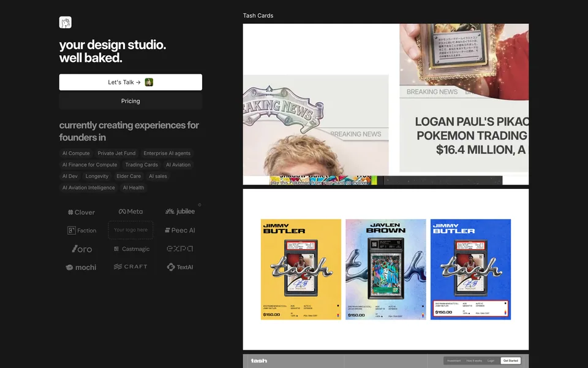Click the jubilee client logo
Screen dimensions: 588x368
[180, 212]
